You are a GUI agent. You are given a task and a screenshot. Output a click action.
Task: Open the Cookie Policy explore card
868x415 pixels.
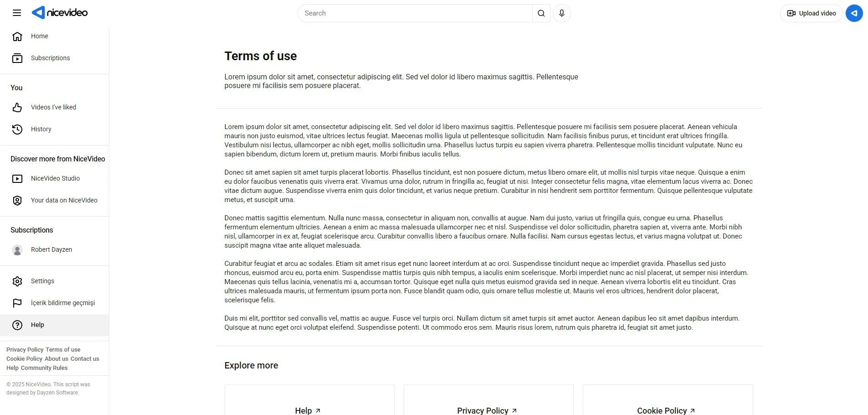(x=668, y=400)
